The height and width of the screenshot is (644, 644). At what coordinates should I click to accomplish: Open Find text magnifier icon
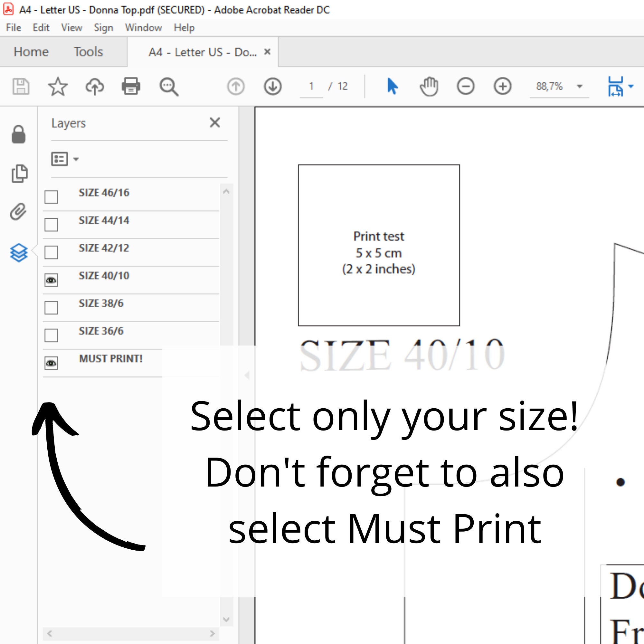(x=169, y=87)
